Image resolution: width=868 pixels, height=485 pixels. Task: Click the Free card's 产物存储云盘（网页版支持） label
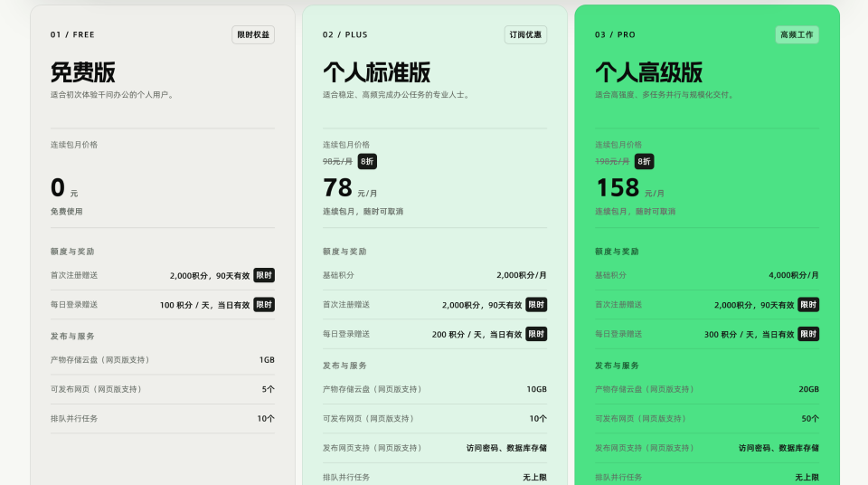coord(100,360)
